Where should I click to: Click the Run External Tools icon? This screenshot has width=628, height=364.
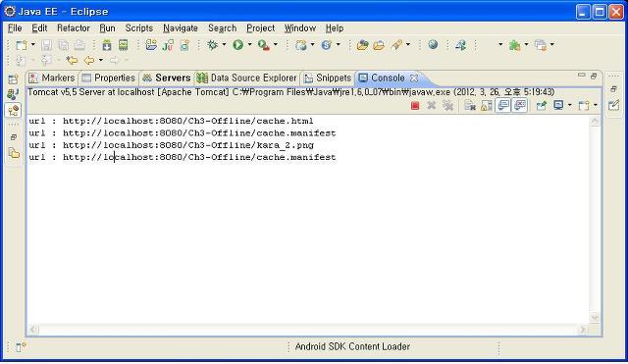264,45
